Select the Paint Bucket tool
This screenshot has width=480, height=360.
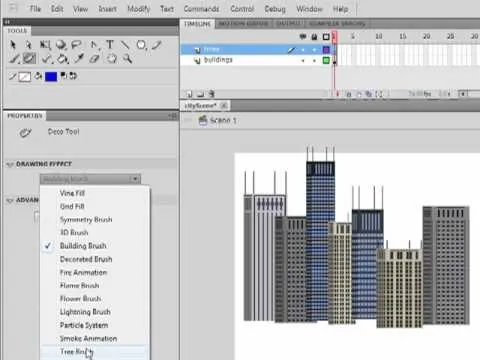pyautogui.click(x=62, y=59)
